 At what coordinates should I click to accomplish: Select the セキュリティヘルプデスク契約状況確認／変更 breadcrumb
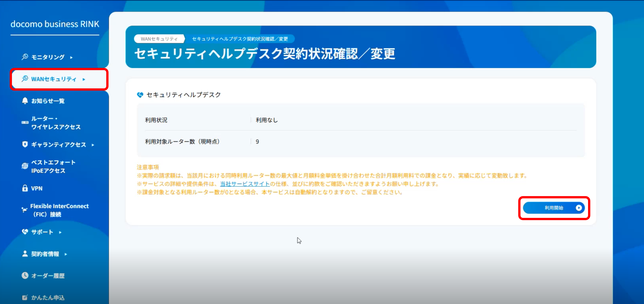pos(239,39)
